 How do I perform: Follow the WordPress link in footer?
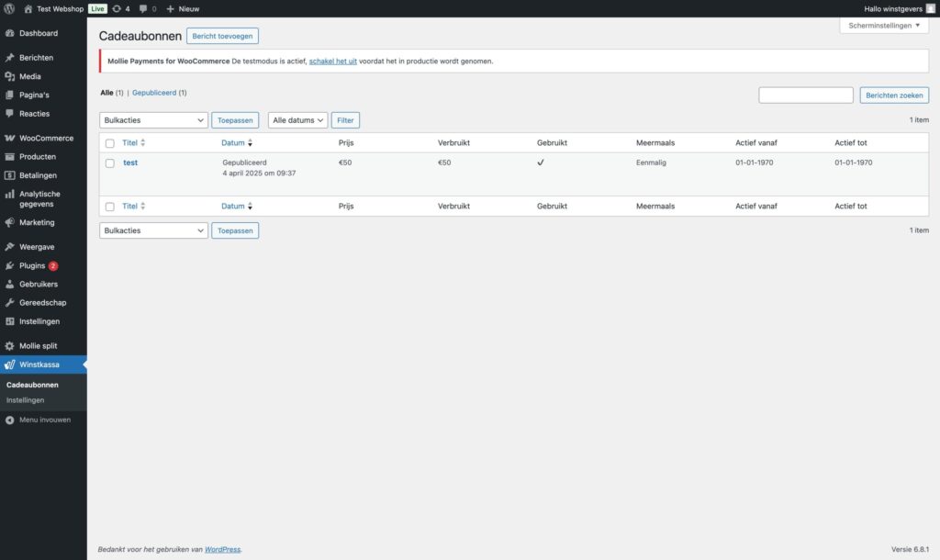click(x=222, y=549)
